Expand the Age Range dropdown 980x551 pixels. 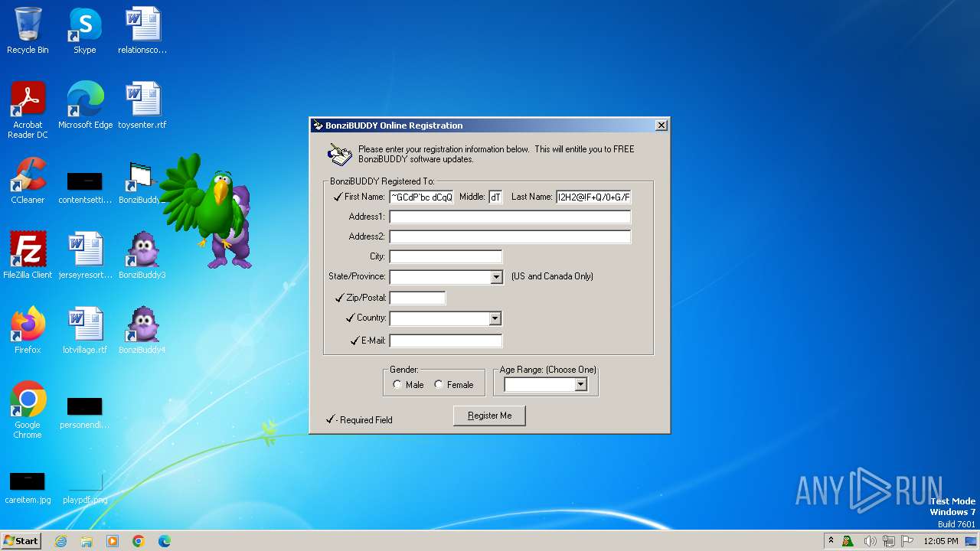pyautogui.click(x=580, y=384)
